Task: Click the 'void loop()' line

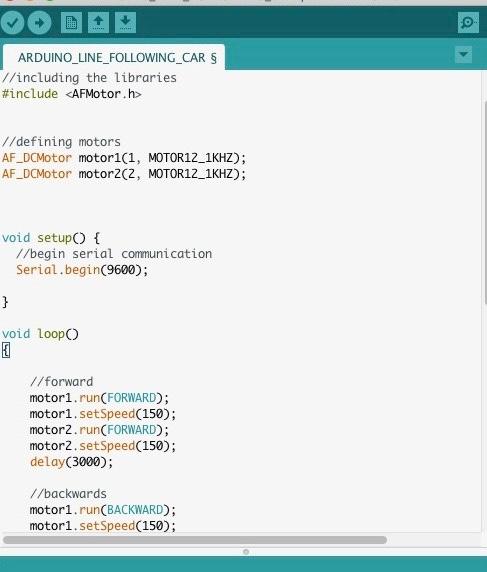Action: coord(40,334)
